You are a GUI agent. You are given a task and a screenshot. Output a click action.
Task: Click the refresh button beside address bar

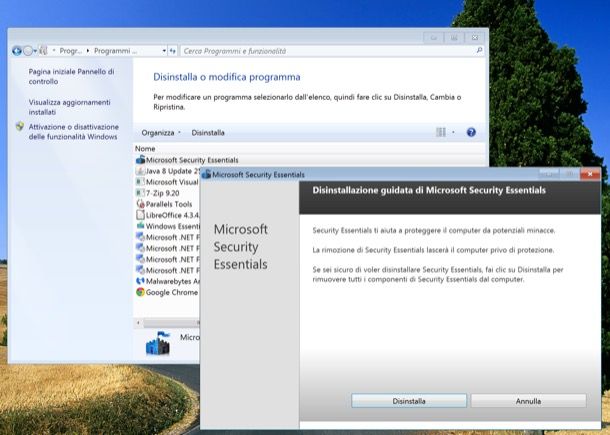173,51
